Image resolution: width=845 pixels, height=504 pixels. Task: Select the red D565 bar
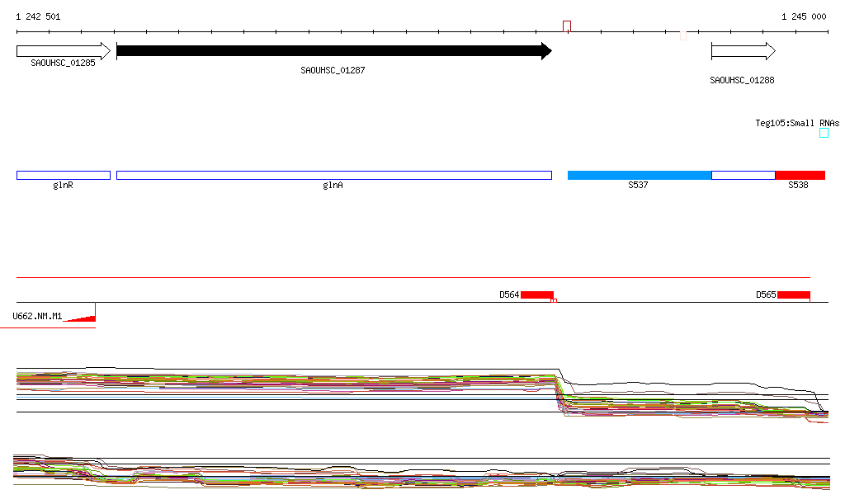tap(793, 294)
